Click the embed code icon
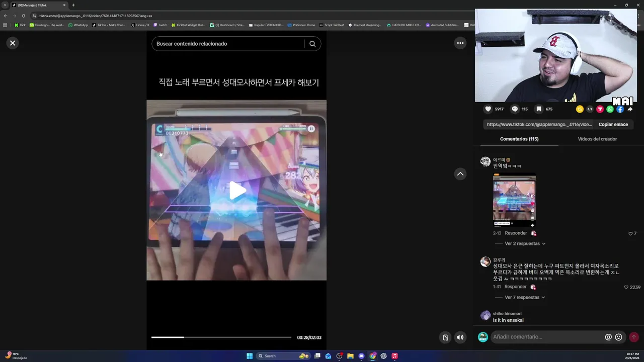This screenshot has width=644, height=362. pos(590,109)
